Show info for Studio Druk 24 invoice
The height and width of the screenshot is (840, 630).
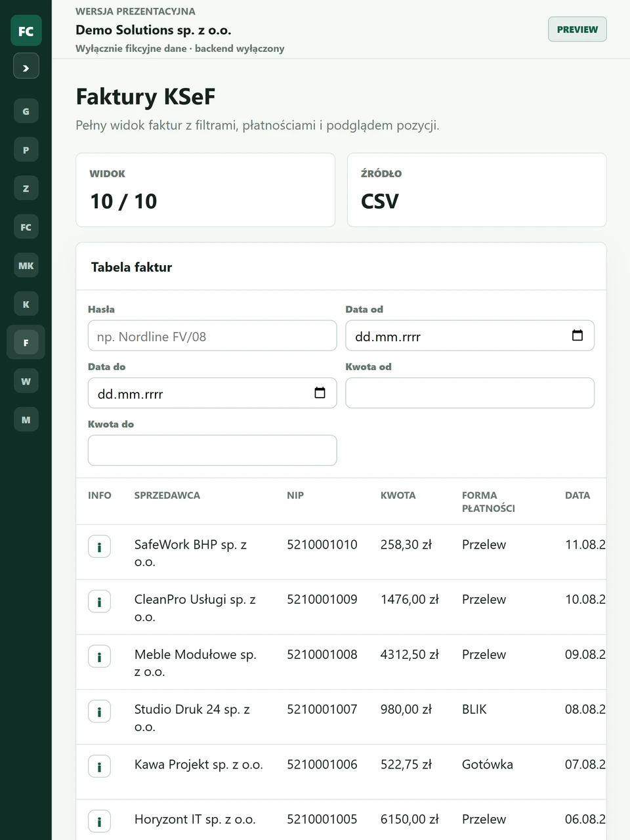(99, 711)
